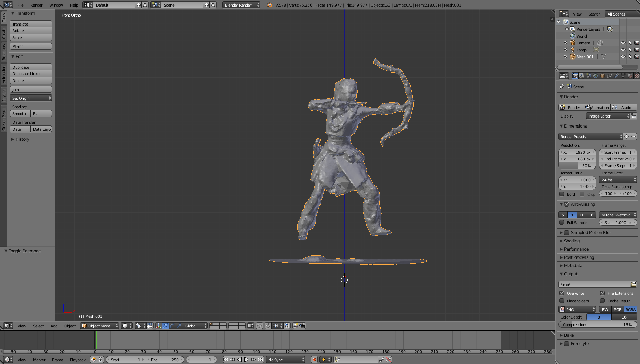Open the Render Presets dropdown
The height and width of the screenshot is (364, 640).
(591, 136)
